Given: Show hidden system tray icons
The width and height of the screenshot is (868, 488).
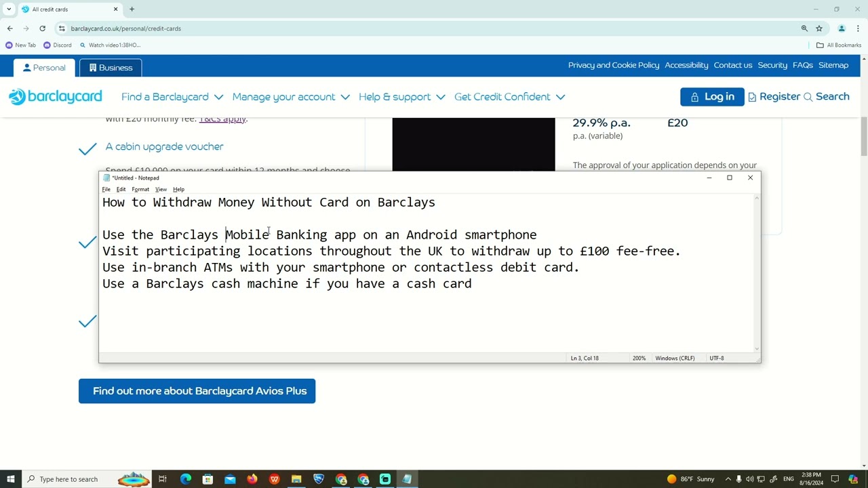Looking at the screenshot, I should pos(728,479).
